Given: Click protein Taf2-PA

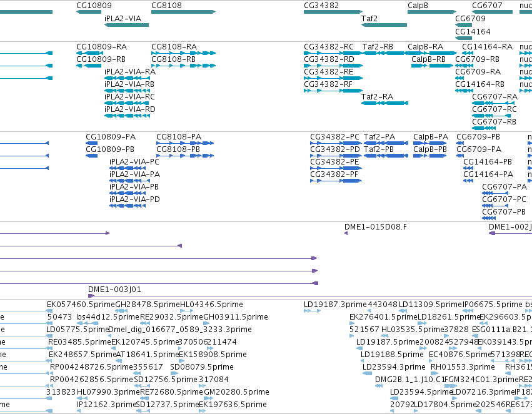Looking at the screenshot, I should 386,143.
